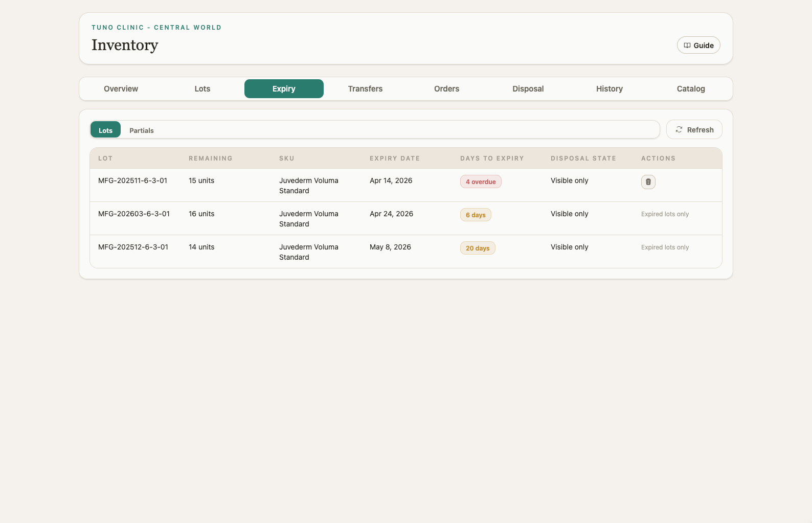Open the Orders tab

(x=447, y=89)
